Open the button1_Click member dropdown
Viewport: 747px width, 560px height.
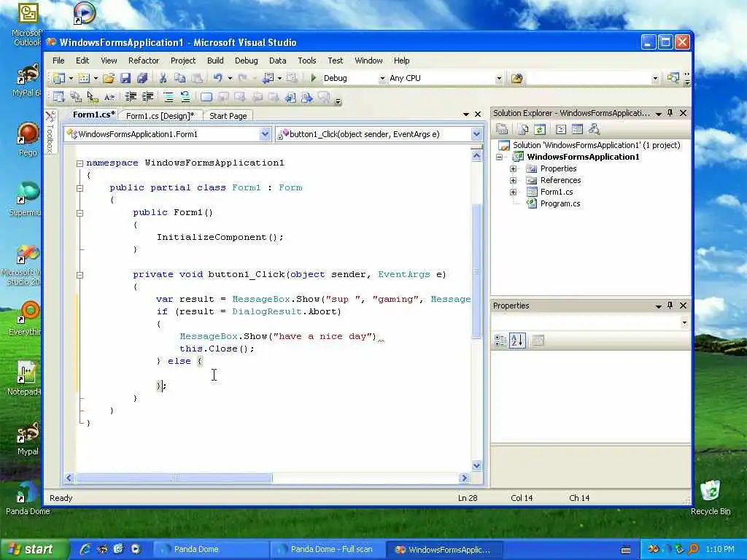pos(476,134)
